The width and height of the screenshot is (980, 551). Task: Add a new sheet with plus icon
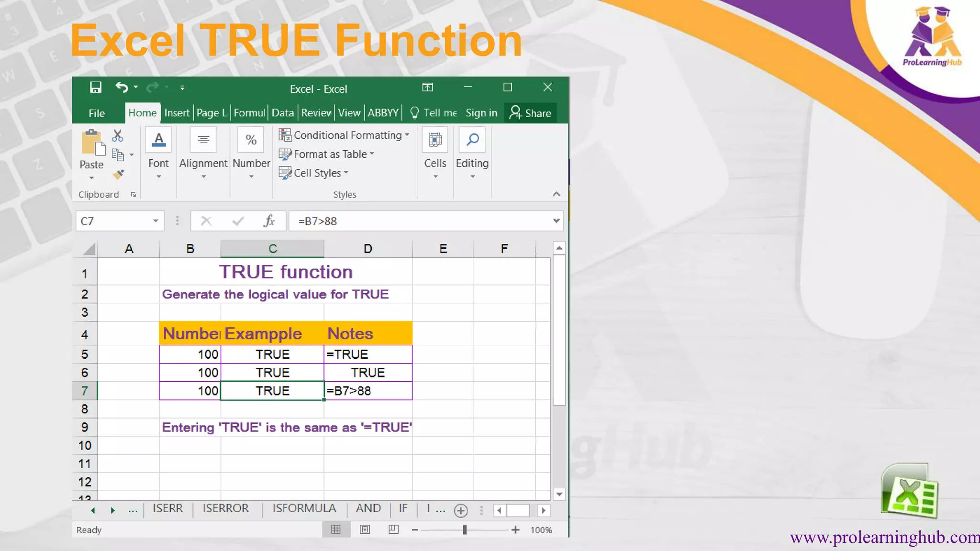click(x=461, y=511)
